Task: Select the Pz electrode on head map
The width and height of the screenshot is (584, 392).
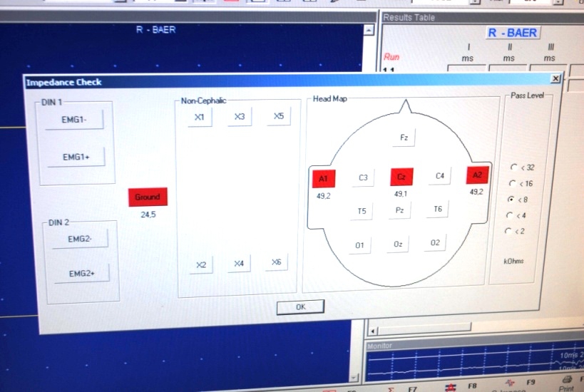Action: pos(399,210)
